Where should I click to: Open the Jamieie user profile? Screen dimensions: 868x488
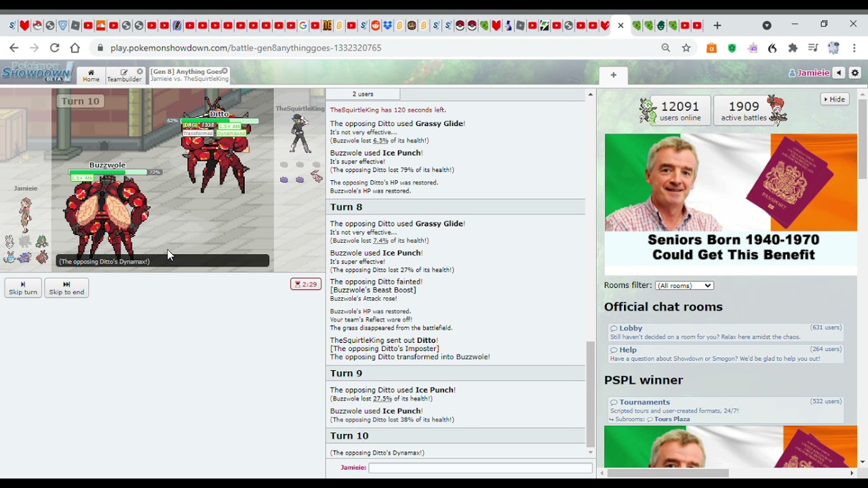click(809, 73)
